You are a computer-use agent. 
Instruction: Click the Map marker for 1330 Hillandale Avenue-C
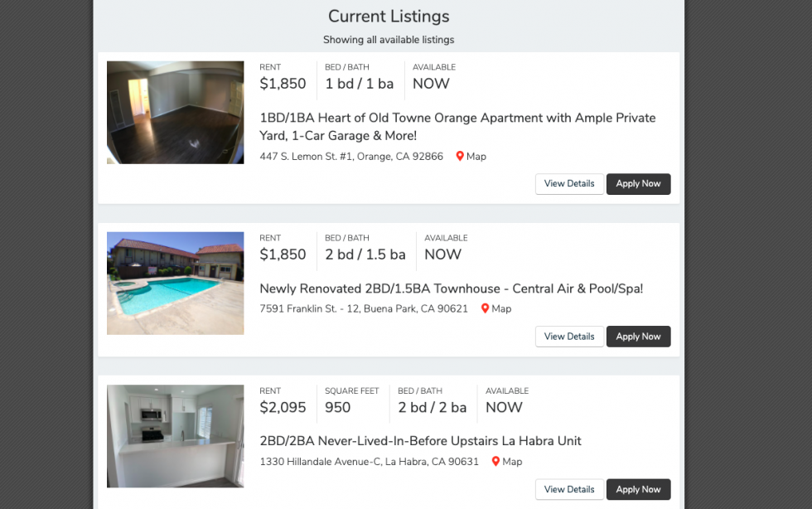[506, 461]
